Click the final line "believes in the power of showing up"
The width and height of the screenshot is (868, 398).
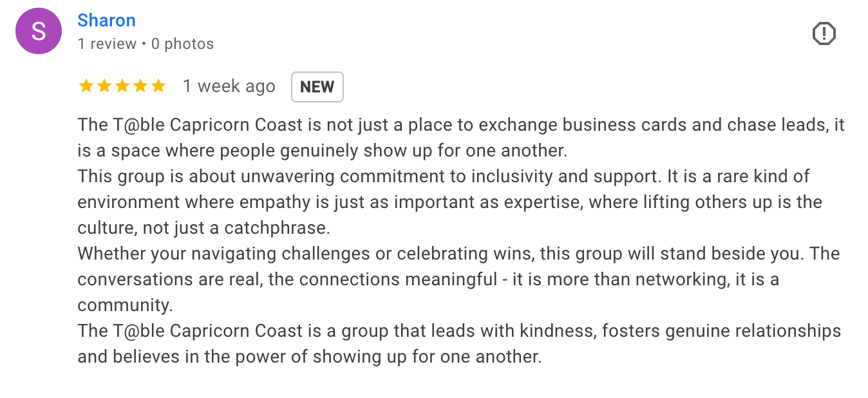point(309,356)
